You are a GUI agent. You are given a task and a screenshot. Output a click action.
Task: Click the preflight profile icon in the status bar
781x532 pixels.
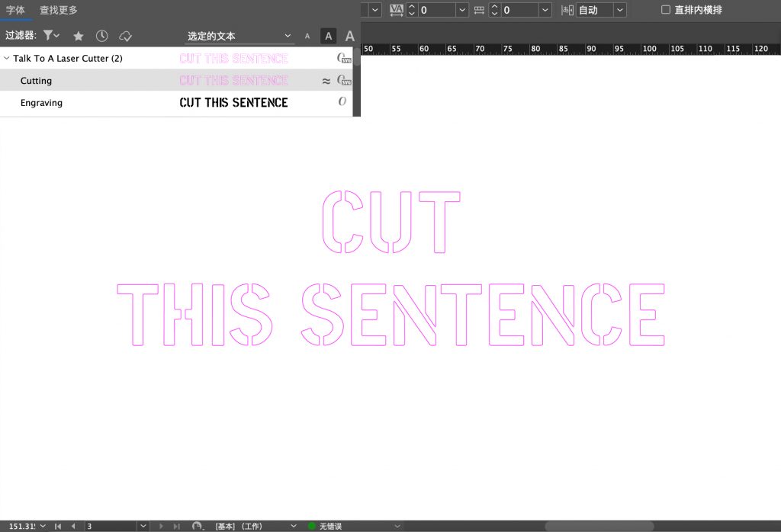pos(198,526)
